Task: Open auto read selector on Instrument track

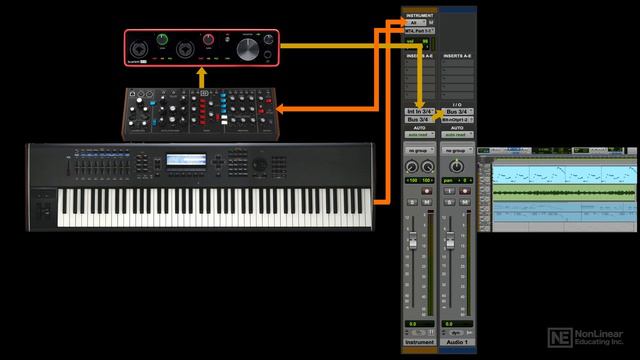Action: pyautogui.click(x=420, y=134)
